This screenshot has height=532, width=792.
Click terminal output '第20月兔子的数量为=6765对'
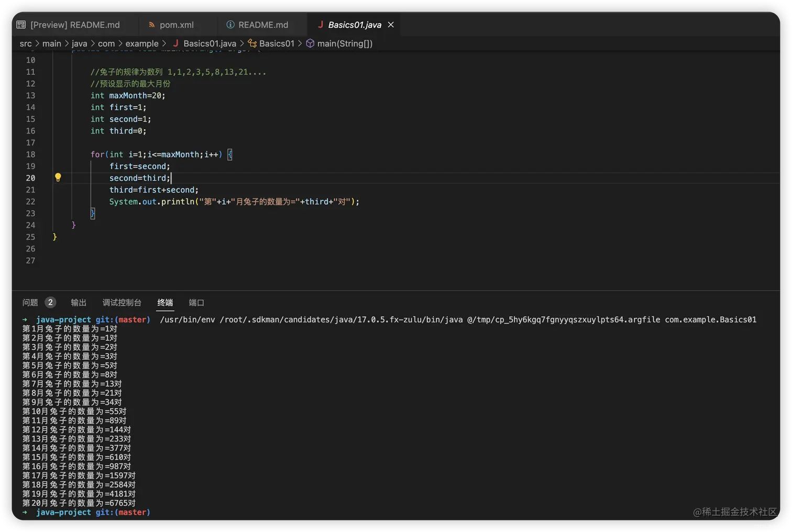tap(79, 503)
